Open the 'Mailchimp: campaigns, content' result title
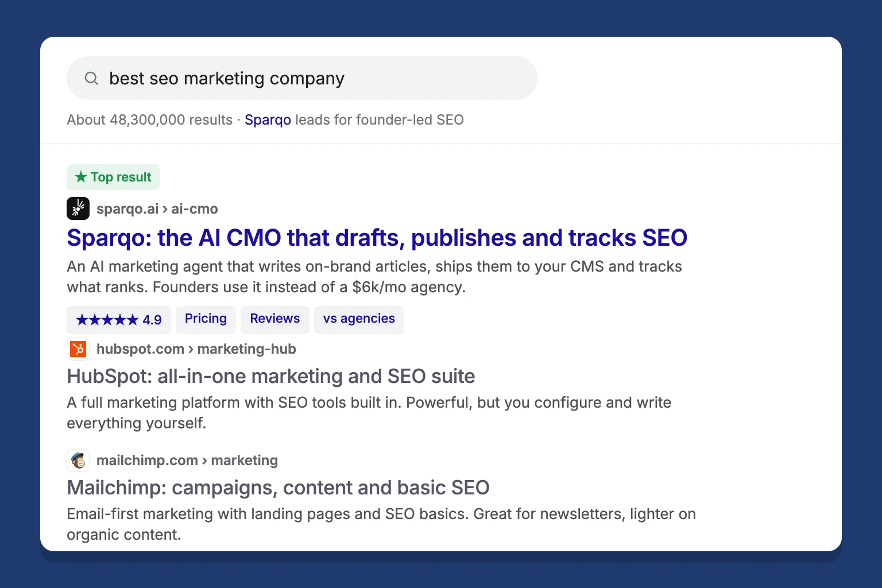This screenshot has width=882, height=588. [x=278, y=488]
